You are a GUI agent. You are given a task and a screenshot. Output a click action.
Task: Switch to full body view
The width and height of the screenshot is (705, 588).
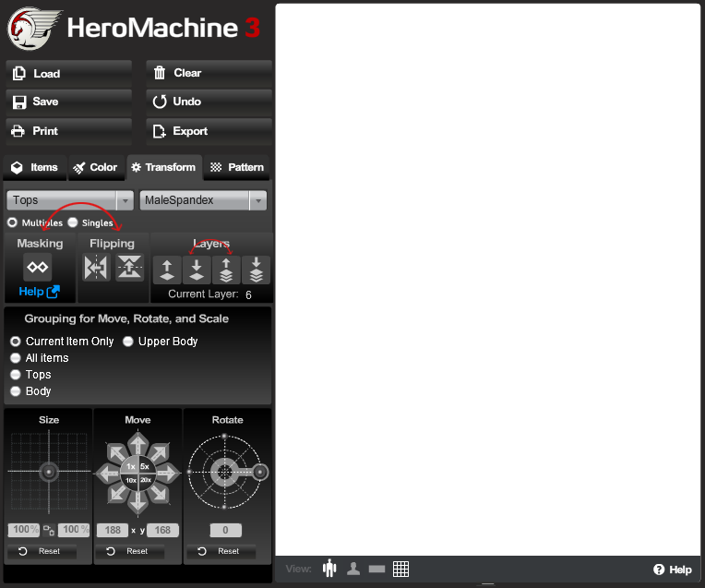point(329,569)
